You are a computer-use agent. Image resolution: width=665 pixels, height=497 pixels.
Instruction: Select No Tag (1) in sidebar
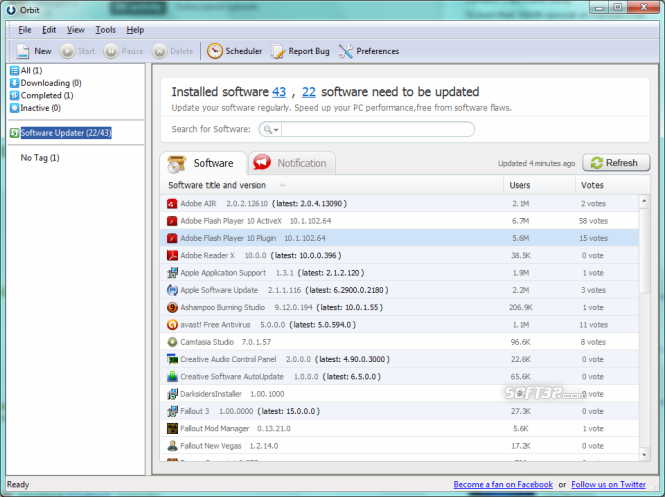pos(40,158)
